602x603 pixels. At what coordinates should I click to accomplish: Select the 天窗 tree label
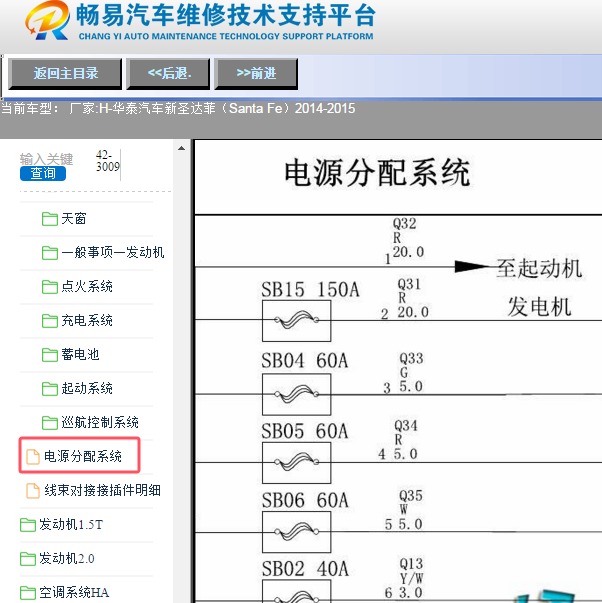(74, 219)
